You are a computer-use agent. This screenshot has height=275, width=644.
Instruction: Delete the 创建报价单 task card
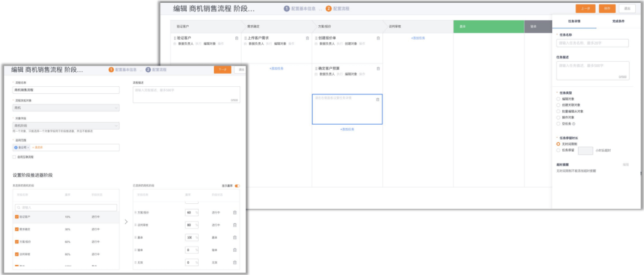[378, 38]
